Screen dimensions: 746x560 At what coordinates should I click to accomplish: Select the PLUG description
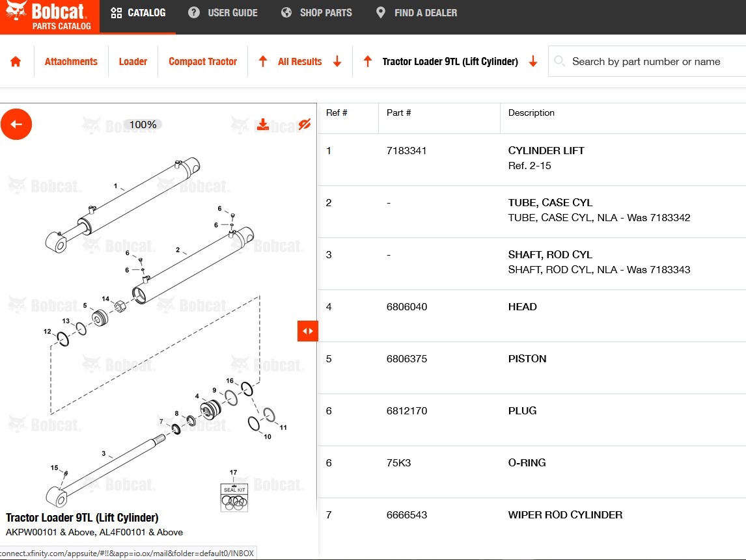(522, 410)
